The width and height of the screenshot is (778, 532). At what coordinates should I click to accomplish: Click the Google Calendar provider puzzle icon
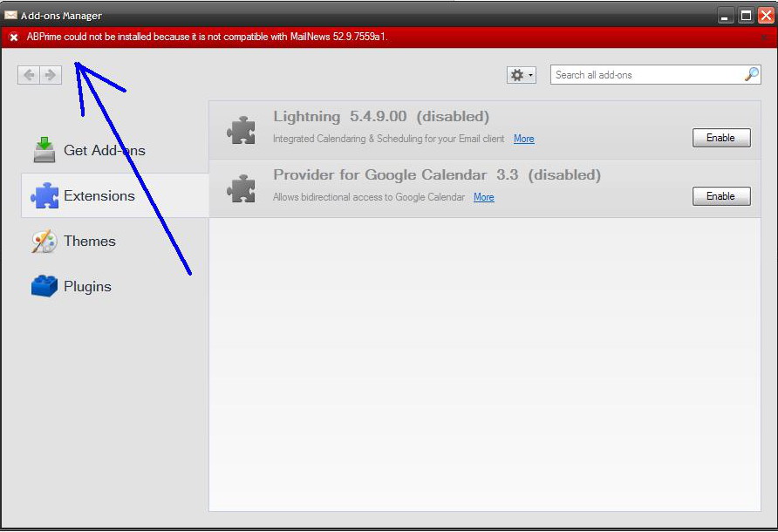click(x=241, y=188)
